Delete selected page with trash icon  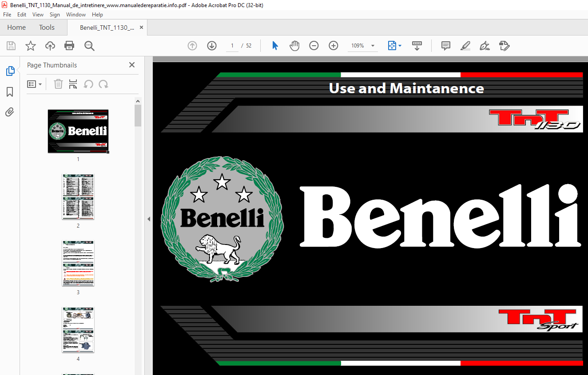coord(58,84)
